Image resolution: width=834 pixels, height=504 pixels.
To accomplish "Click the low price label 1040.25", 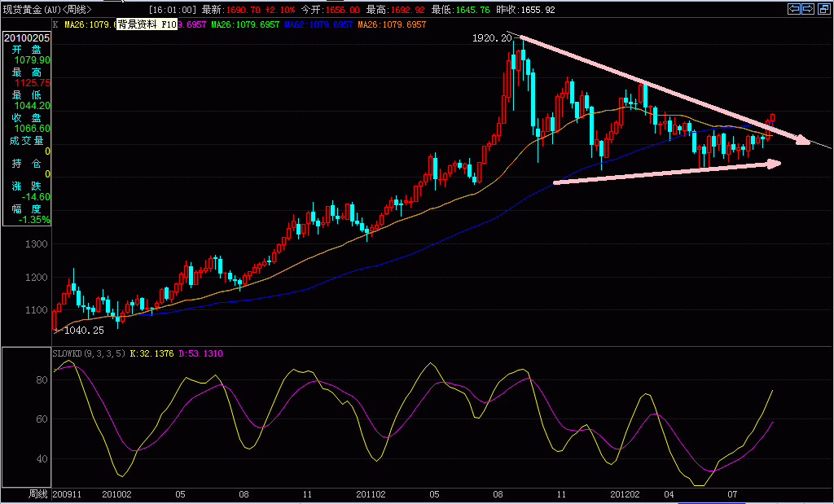I will click(x=84, y=330).
